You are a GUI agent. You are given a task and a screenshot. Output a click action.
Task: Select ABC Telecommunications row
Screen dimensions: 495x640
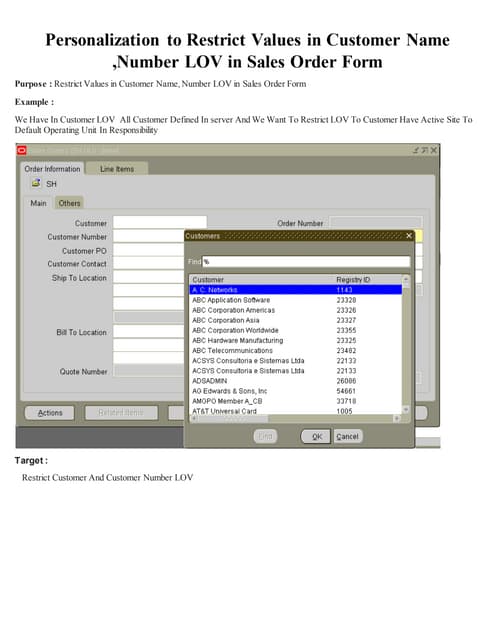pyautogui.click(x=296, y=351)
